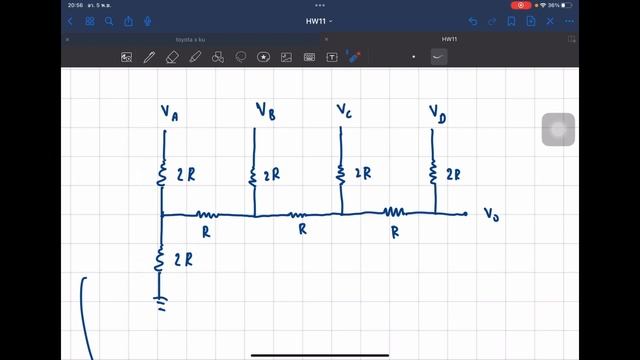Open the Elements sticker tool

tap(263, 57)
